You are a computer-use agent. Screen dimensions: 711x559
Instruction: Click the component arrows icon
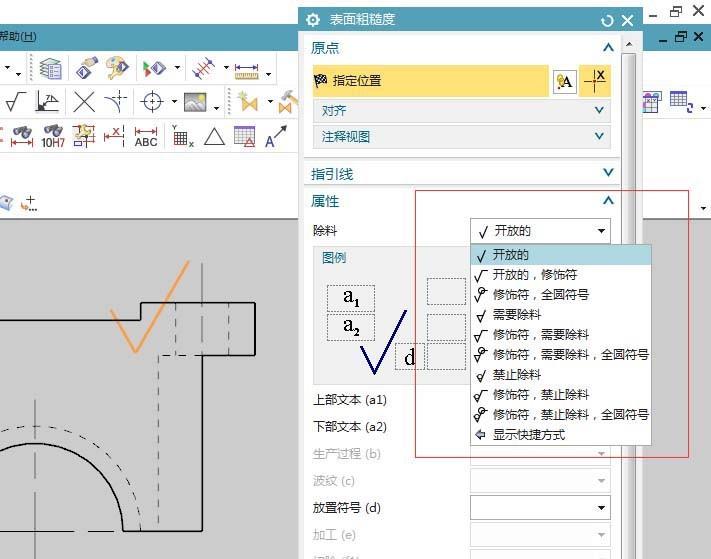pos(154,68)
